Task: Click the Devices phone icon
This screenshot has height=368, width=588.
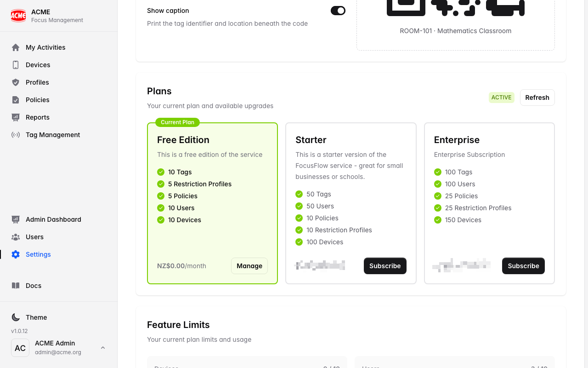Action: [16, 65]
